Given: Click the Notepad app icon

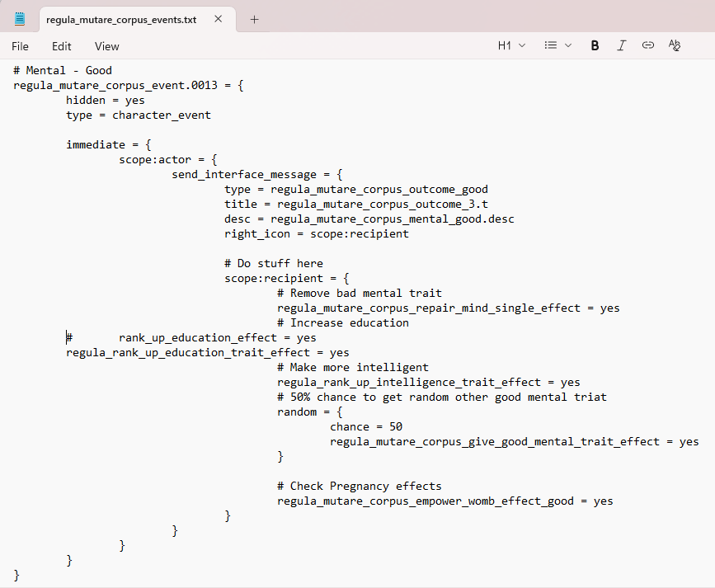Looking at the screenshot, I should (x=20, y=19).
